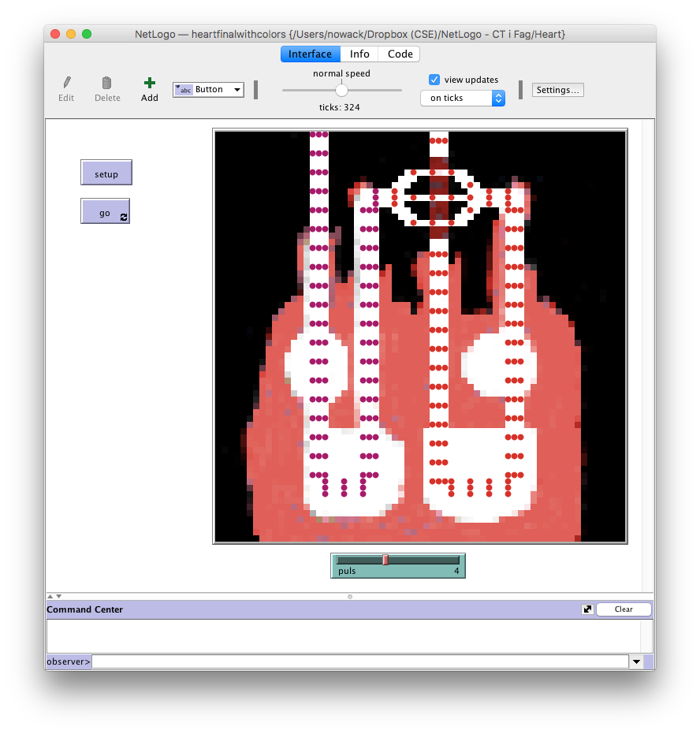Viewport: 700px width, 734px height.
Task: Switch to the Code tab
Action: pos(400,54)
